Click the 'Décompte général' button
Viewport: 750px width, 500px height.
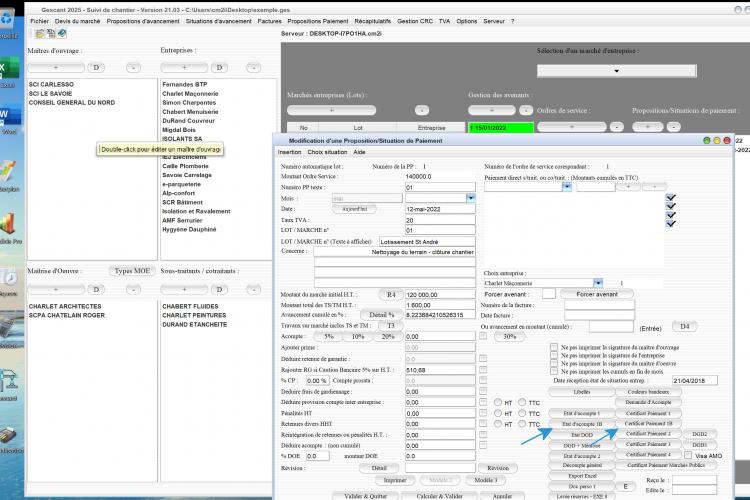click(582, 465)
